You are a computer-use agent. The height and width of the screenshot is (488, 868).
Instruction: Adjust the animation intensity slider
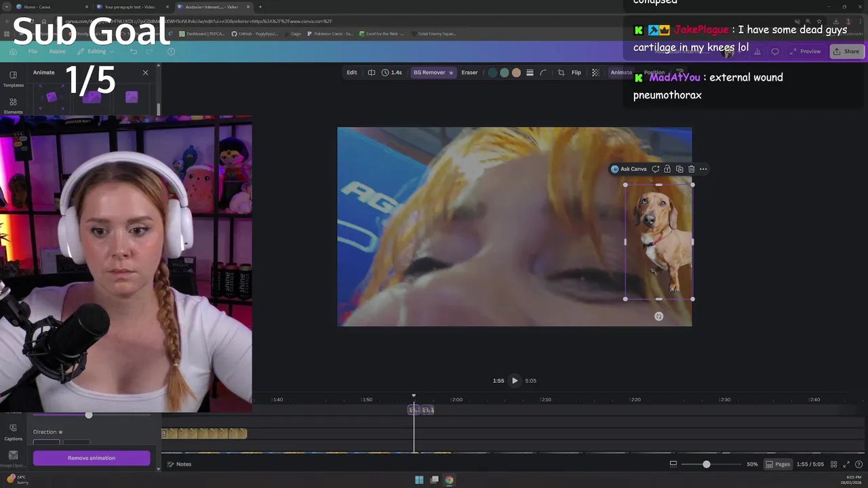[x=89, y=415]
